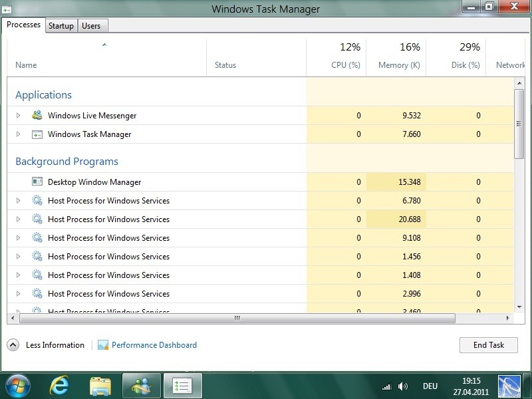The image size is (532, 399).
Task: Click the vertical scrollbar down arrow
Action: point(519,307)
